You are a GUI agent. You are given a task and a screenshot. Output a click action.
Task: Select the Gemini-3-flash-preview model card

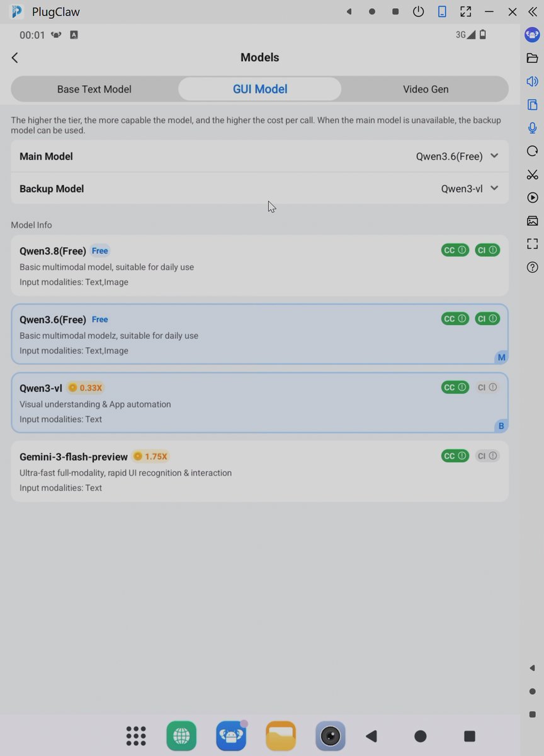259,471
